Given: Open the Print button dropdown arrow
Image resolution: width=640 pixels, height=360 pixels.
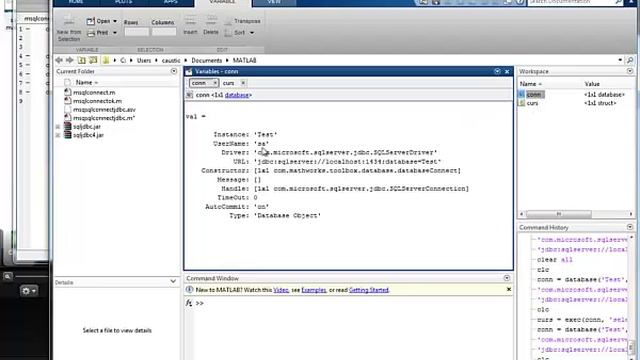Looking at the screenshot, I should 115,33.
